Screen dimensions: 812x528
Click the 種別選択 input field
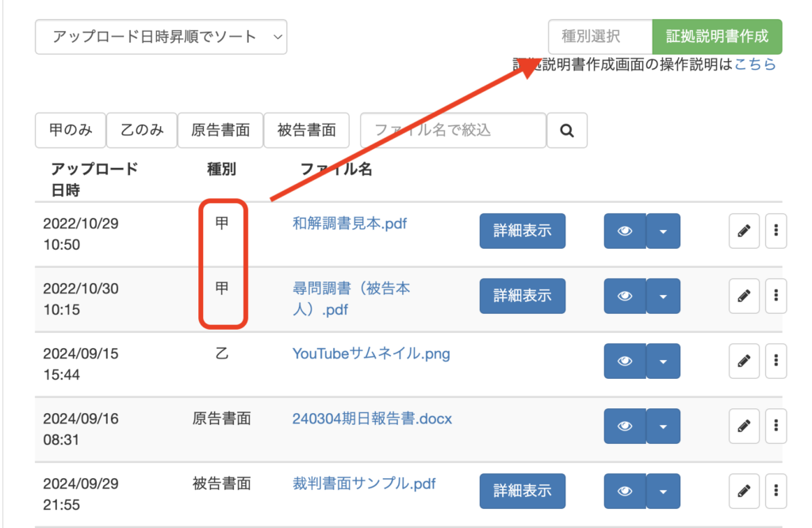[x=599, y=36]
